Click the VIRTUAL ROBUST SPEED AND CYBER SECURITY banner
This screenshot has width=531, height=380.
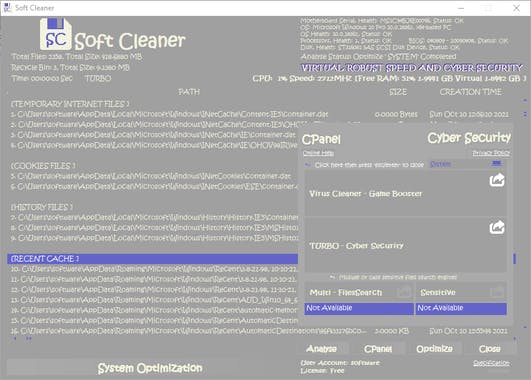pos(412,68)
